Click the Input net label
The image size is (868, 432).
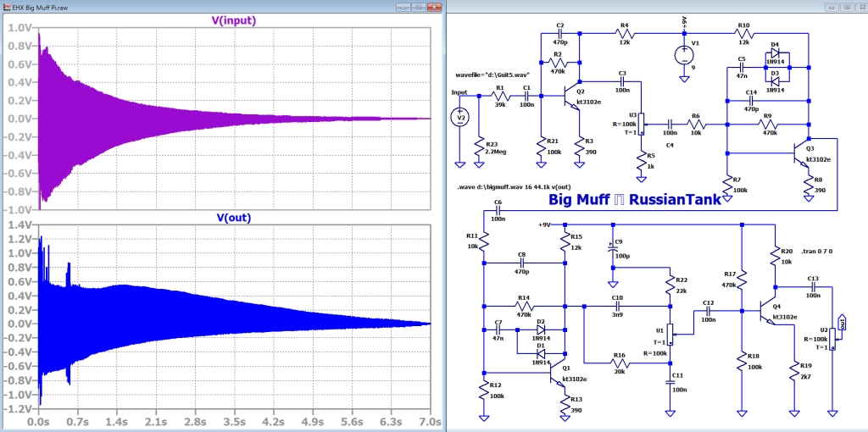[x=459, y=91]
